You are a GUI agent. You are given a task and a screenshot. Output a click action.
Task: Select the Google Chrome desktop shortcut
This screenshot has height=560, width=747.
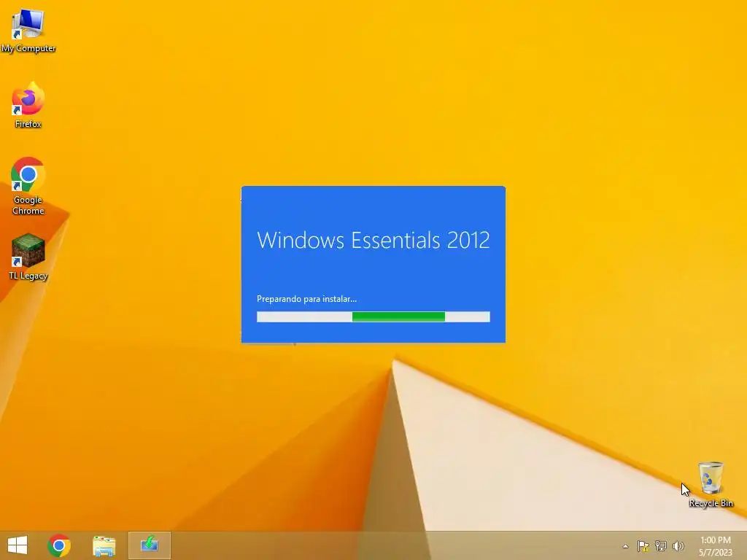pos(28,186)
